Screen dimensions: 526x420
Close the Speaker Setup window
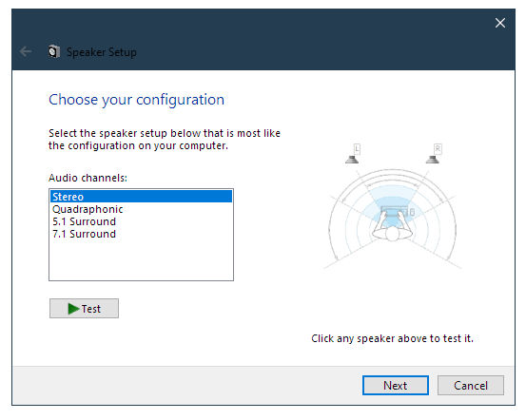click(x=500, y=23)
